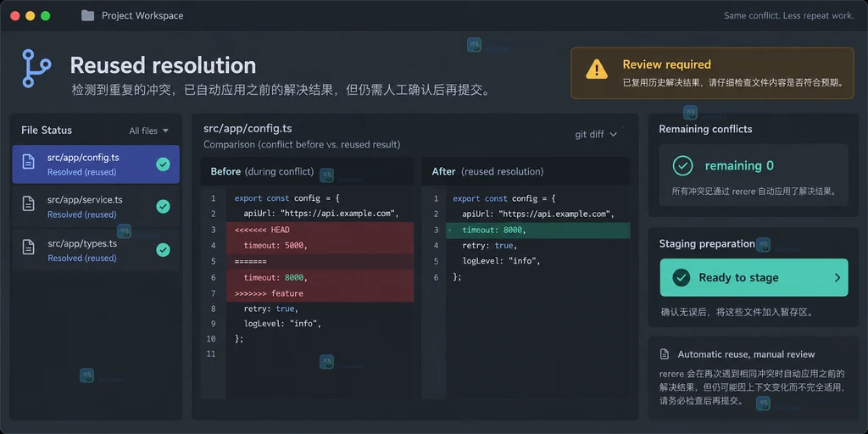This screenshot has width=868, height=434.
Task: Click line number 11 in Before pane
Action: click(x=210, y=353)
